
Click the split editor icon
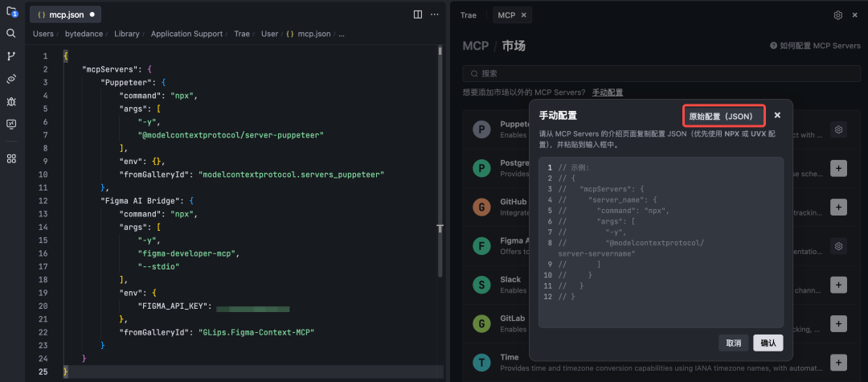pos(418,14)
